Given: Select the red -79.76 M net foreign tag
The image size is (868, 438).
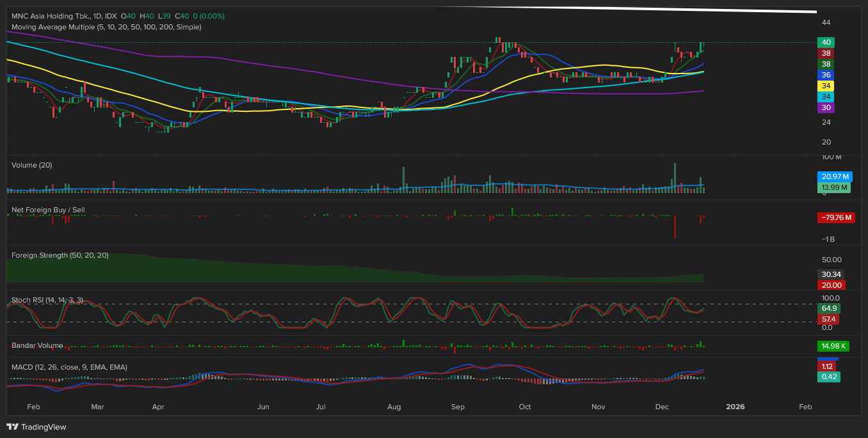Looking at the screenshot, I should (x=836, y=218).
